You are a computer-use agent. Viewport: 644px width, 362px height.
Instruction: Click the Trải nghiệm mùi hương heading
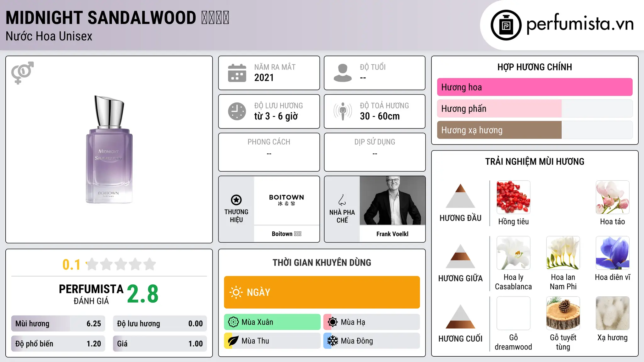pos(535,162)
